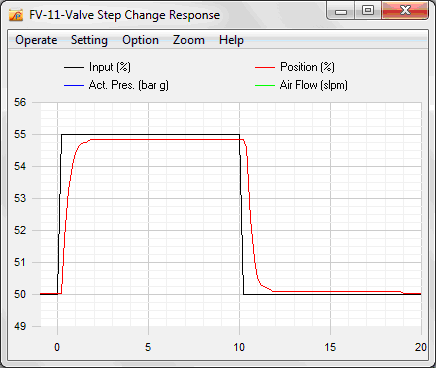436x368 pixels.
Task: Select the Input (%) legend label
Action: coord(110,67)
